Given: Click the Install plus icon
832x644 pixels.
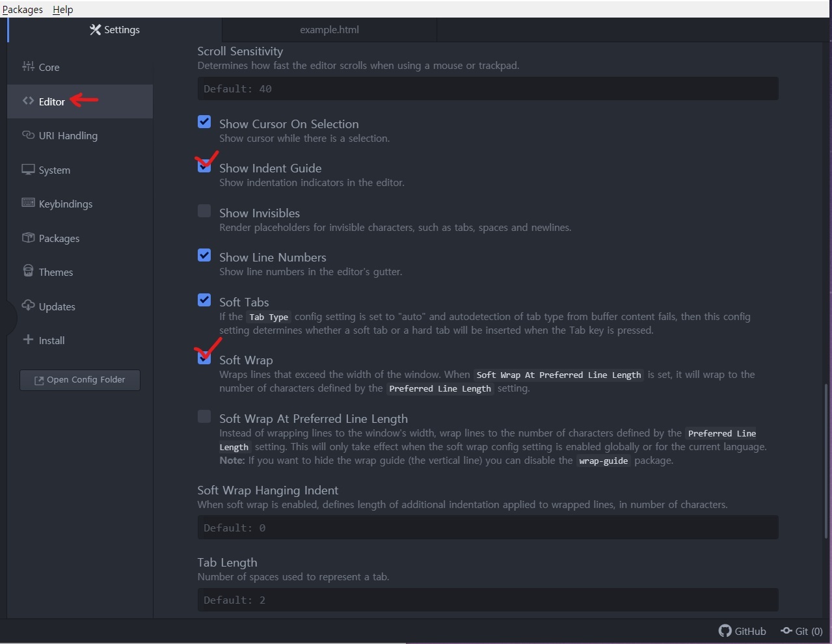Looking at the screenshot, I should tap(28, 340).
